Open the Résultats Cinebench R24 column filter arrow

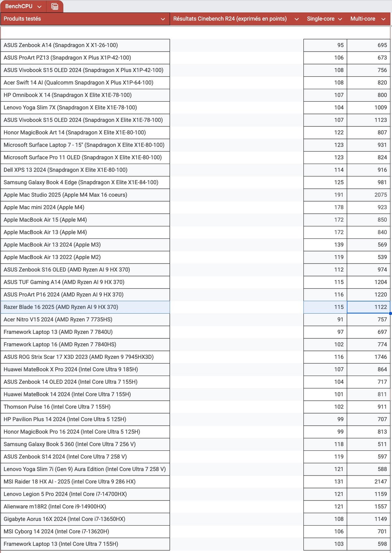[297, 19]
